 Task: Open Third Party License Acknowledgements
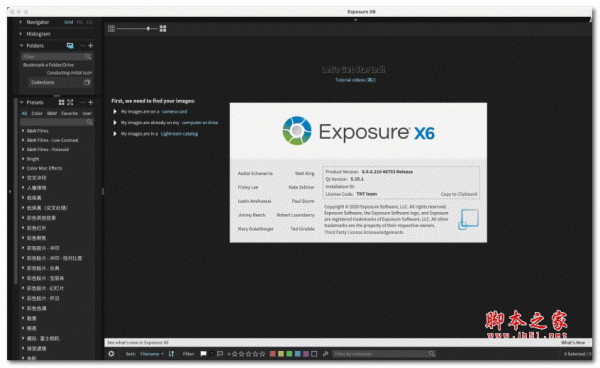[x=364, y=232]
